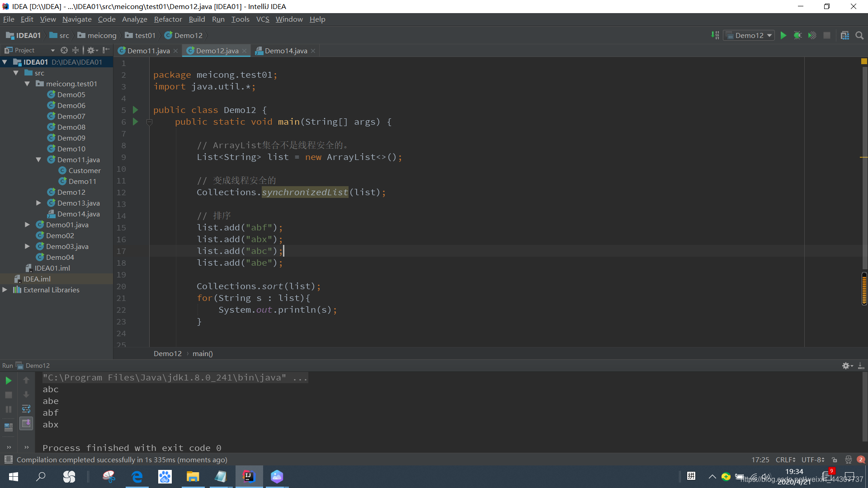Expand External Libraries
The width and height of the screenshot is (868, 488).
[5, 290]
